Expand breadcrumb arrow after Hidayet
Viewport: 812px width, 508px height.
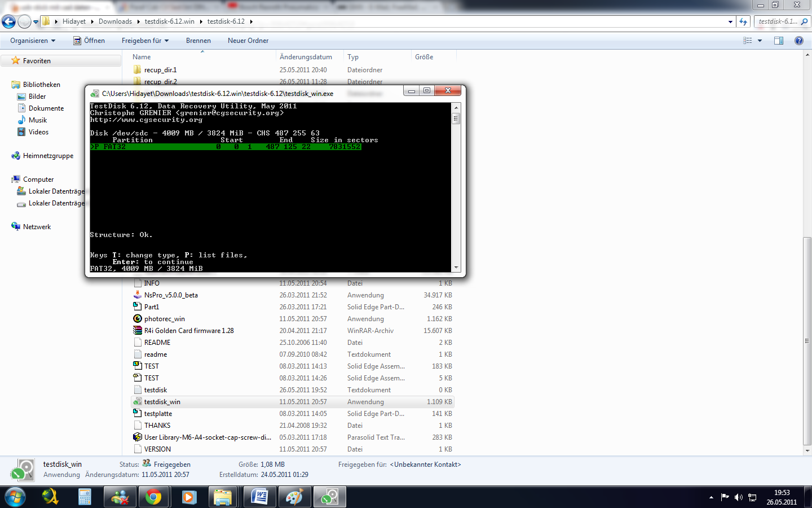[92, 21]
